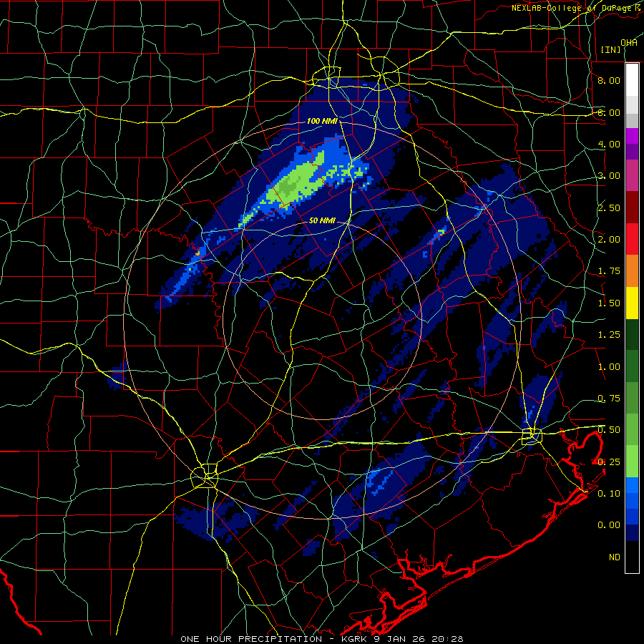Click the 4.00 legend value

pos(609,144)
